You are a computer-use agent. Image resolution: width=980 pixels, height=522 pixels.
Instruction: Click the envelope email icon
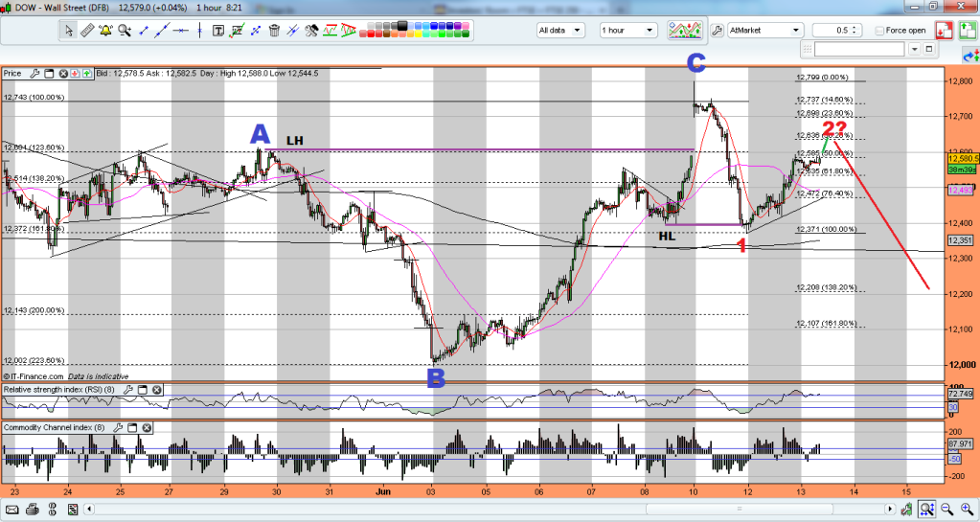click(13, 510)
